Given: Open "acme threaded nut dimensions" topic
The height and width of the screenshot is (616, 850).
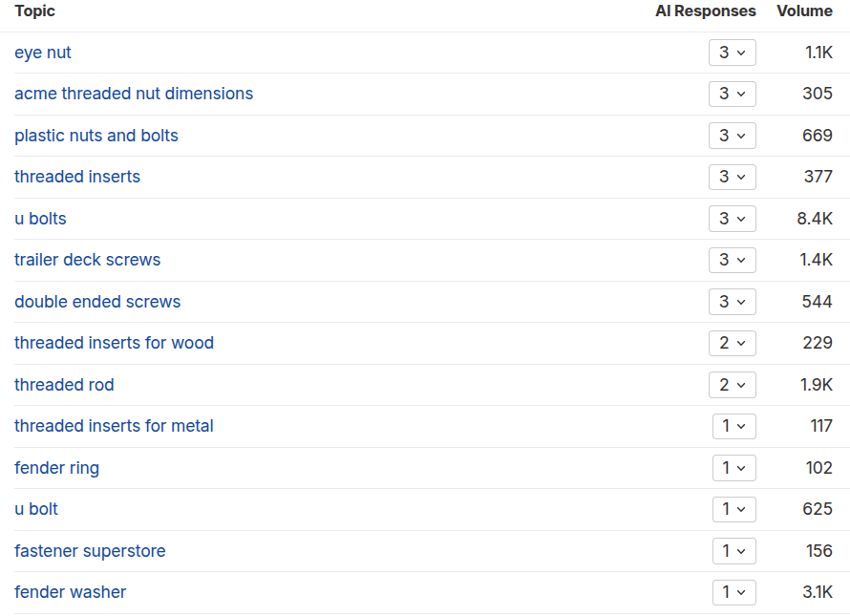Looking at the screenshot, I should point(134,94).
